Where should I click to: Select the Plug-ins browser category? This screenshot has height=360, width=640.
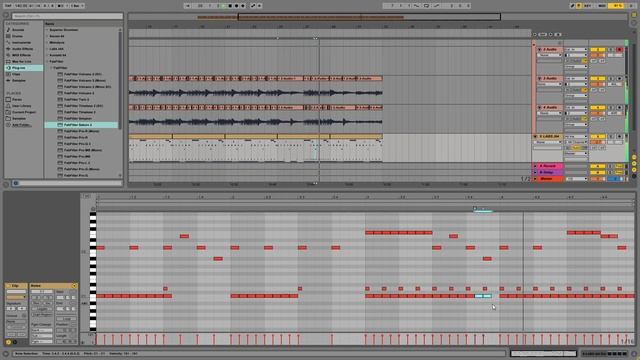click(x=24, y=68)
